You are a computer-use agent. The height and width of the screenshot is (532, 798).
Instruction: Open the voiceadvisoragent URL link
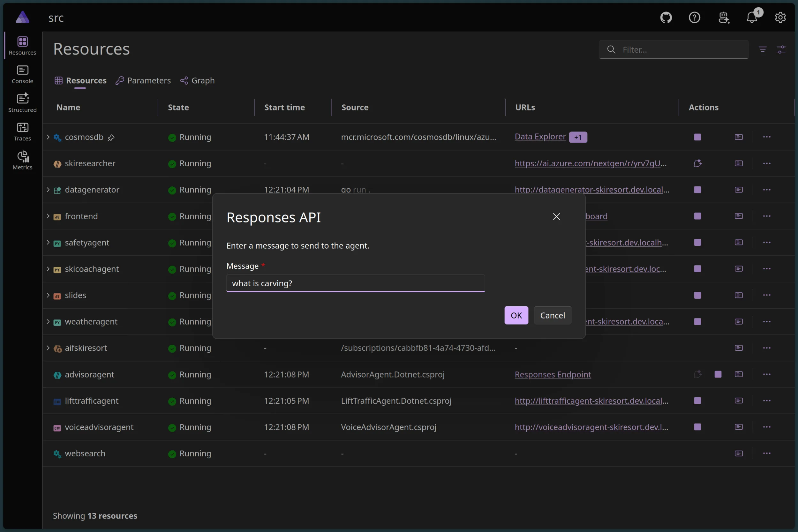[x=591, y=427]
